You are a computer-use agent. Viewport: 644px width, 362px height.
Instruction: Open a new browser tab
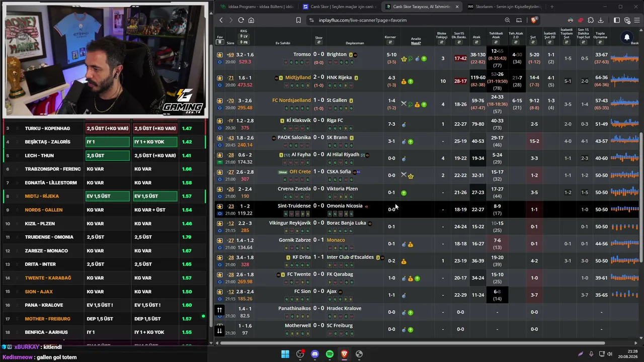tap(552, 7)
